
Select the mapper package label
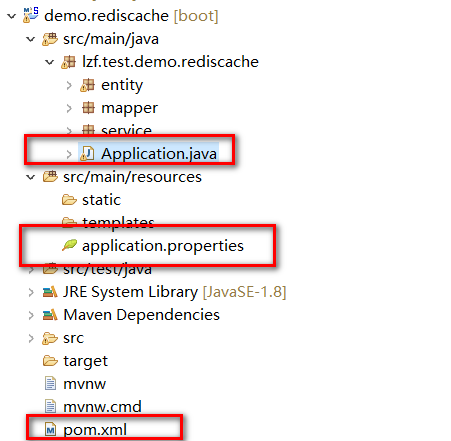click(129, 108)
